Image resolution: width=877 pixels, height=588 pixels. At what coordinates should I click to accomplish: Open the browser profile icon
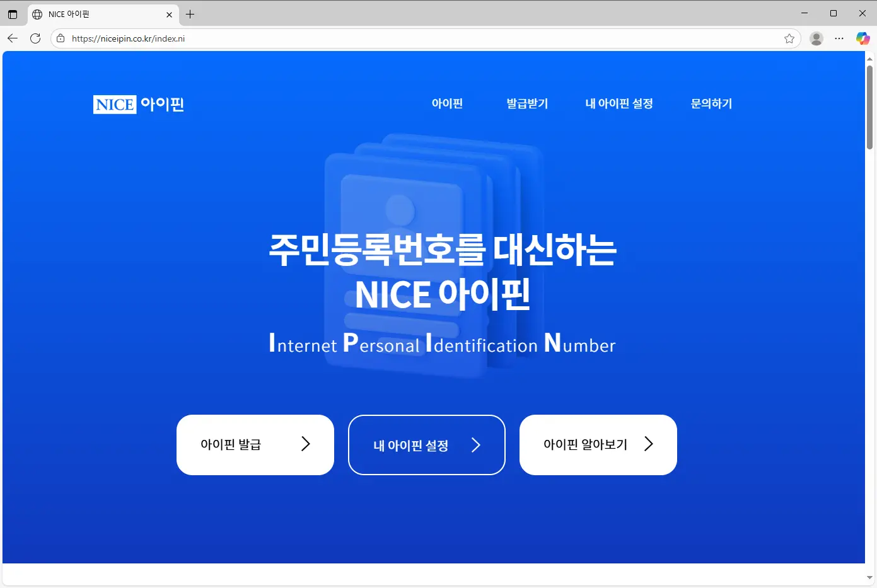click(816, 38)
